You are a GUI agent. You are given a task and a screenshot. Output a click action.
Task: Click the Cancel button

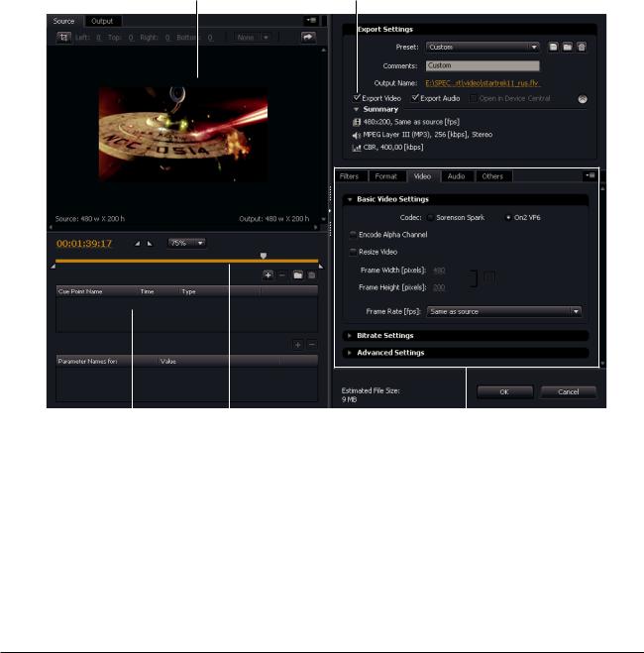[x=569, y=391]
